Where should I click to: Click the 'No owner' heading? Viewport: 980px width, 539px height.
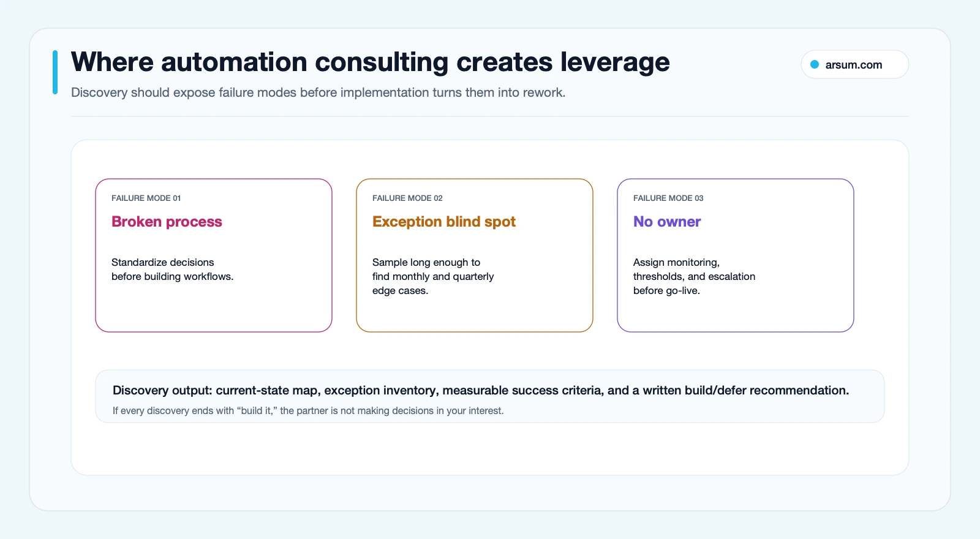[667, 222]
